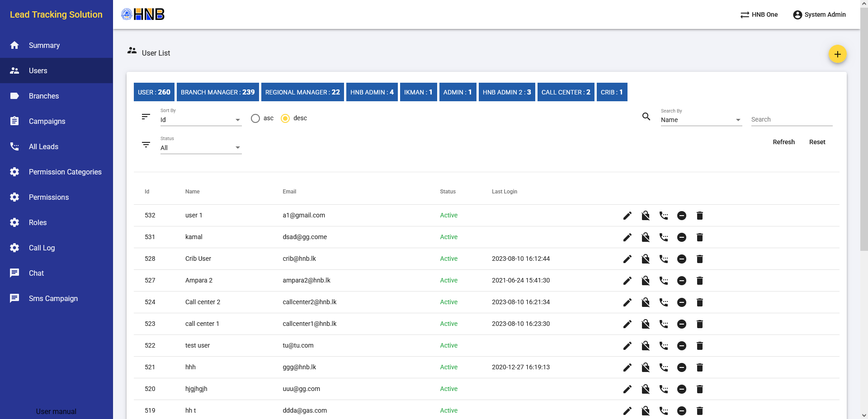Image resolution: width=868 pixels, height=419 pixels.
Task: Click the Reset button
Action: [817, 142]
